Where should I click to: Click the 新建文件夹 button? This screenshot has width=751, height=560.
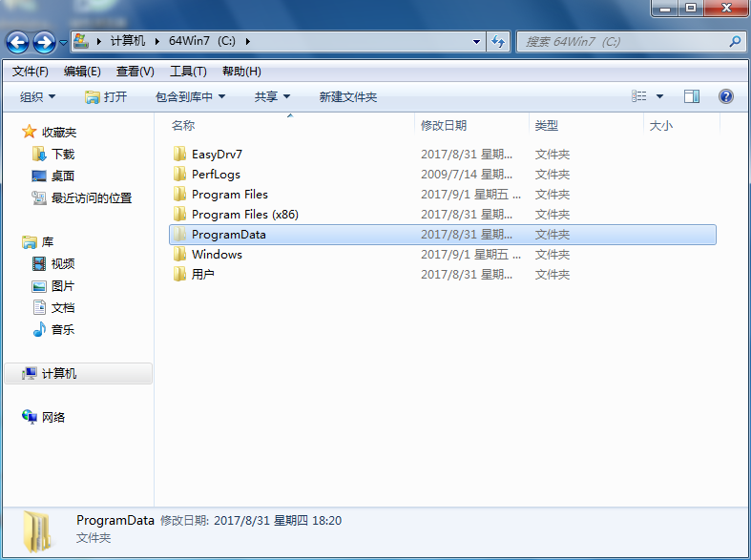click(x=347, y=96)
